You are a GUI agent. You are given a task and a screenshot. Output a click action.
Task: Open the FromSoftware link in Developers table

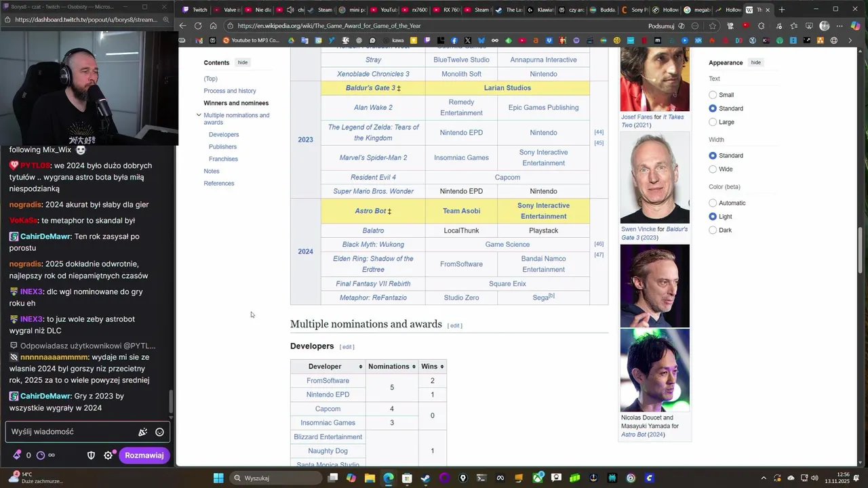tap(328, 381)
